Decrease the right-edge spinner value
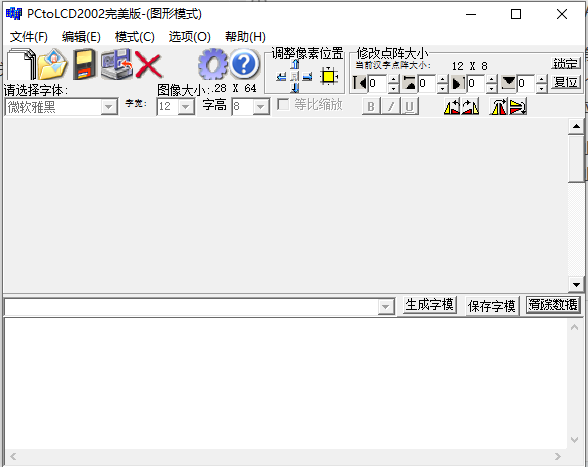The height and width of the screenshot is (467, 588). 492,88
